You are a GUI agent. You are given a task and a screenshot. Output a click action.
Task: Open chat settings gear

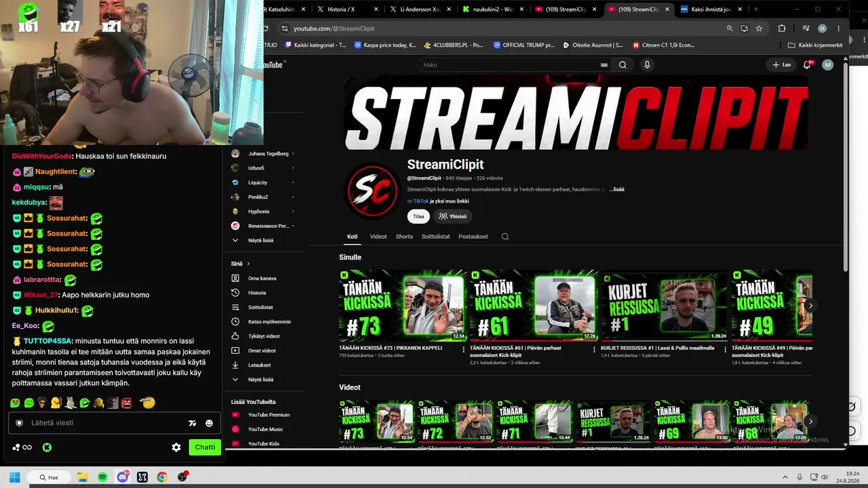point(176,447)
